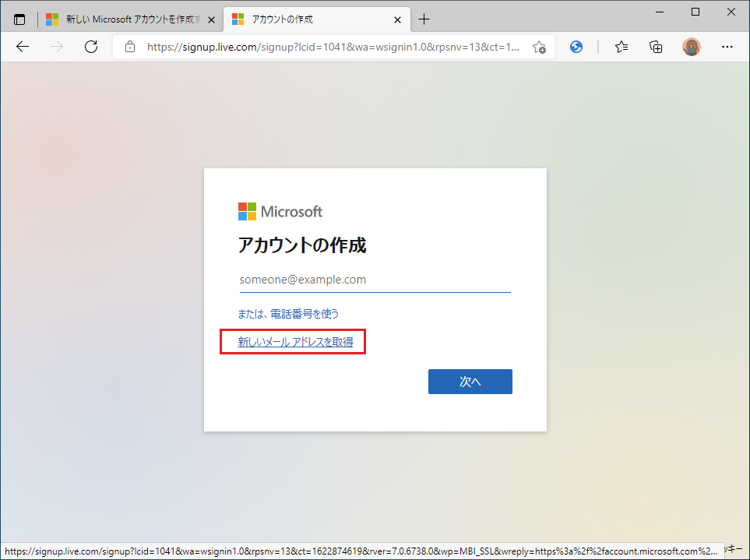Select the アカウントの作成 tab
Screen dimensions: 750x560
click(x=317, y=19)
